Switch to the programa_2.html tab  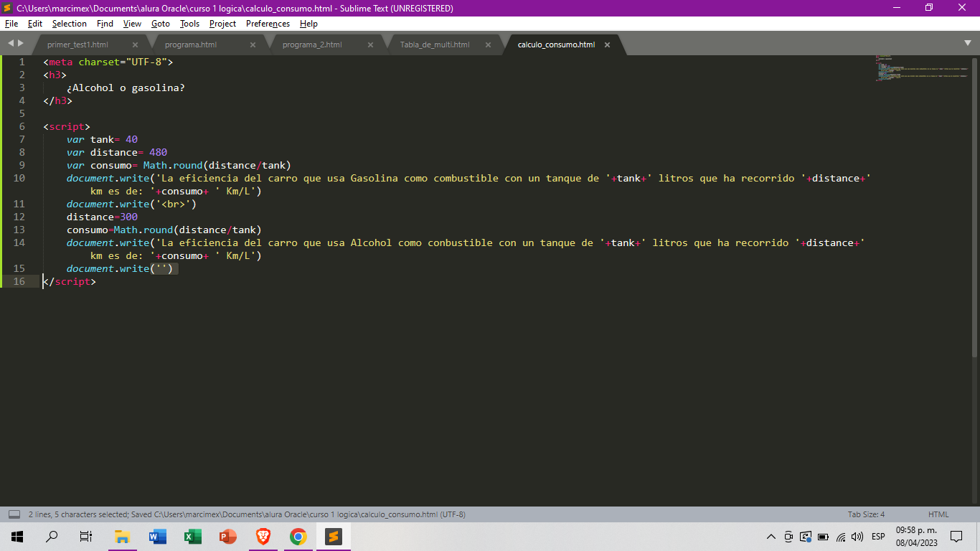pos(312,44)
